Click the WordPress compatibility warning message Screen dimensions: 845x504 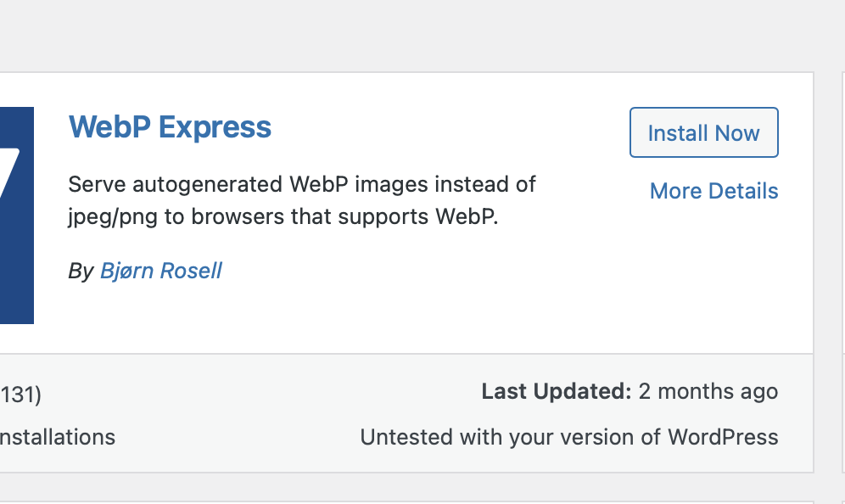(568, 437)
